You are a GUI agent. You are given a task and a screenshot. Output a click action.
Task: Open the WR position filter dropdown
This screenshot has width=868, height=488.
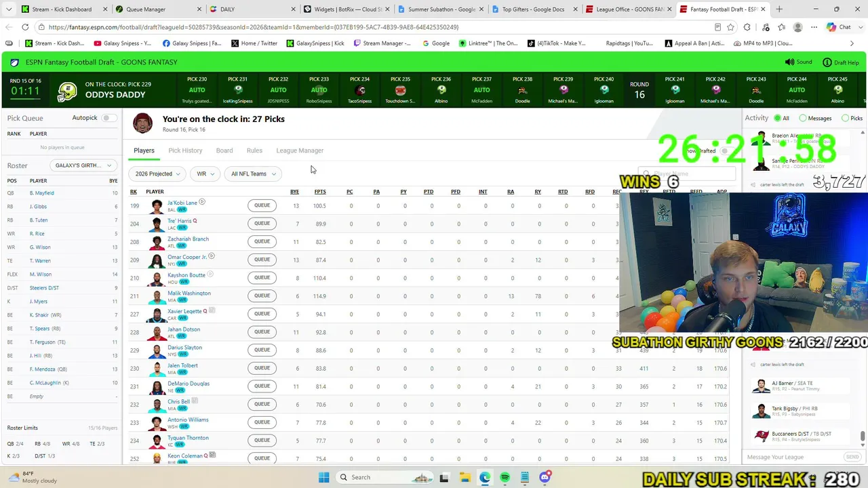tap(205, 174)
